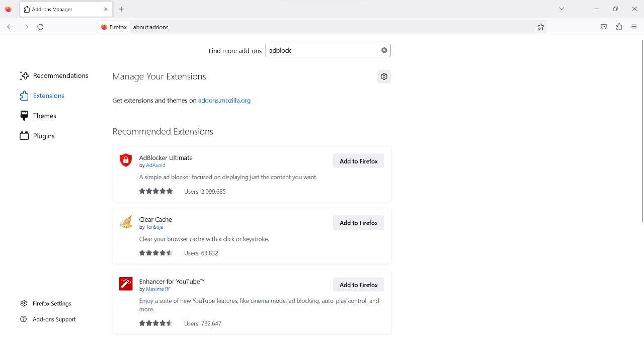Bookmark this page with star icon
The width and height of the screenshot is (644, 339).
point(540,27)
